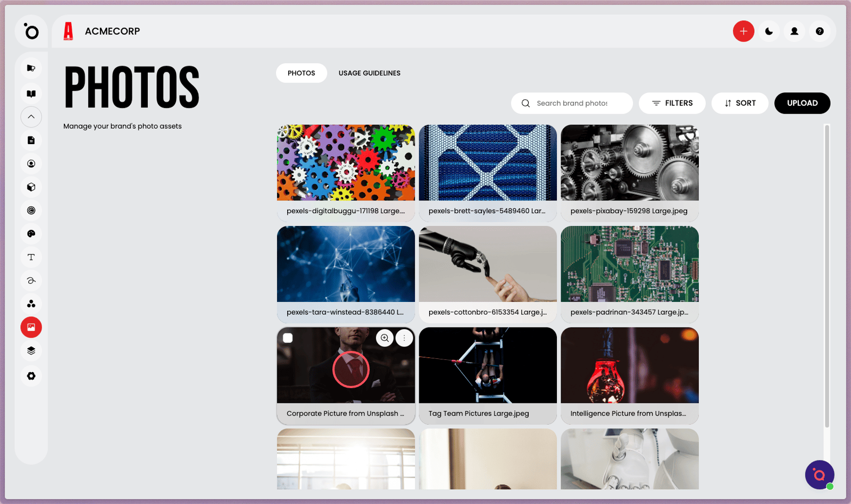The width and height of the screenshot is (851, 504).
Task: Open the layers stack sidebar icon
Action: 31,351
